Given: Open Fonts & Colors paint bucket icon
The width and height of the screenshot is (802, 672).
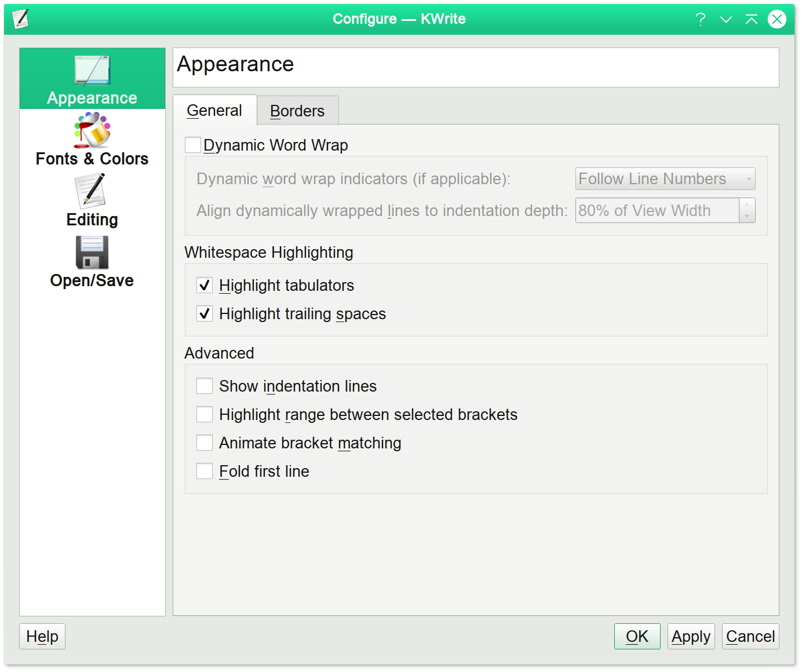Looking at the screenshot, I should coord(92,130).
